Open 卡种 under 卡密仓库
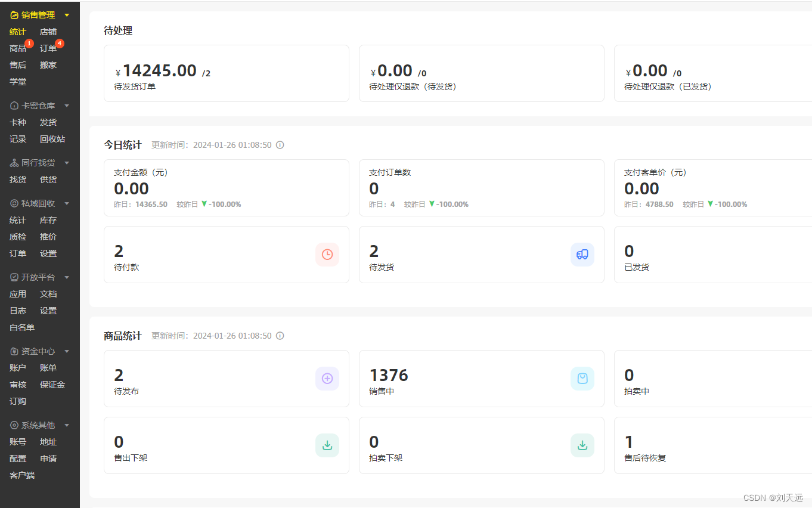The width and height of the screenshot is (812, 508). (x=18, y=122)
